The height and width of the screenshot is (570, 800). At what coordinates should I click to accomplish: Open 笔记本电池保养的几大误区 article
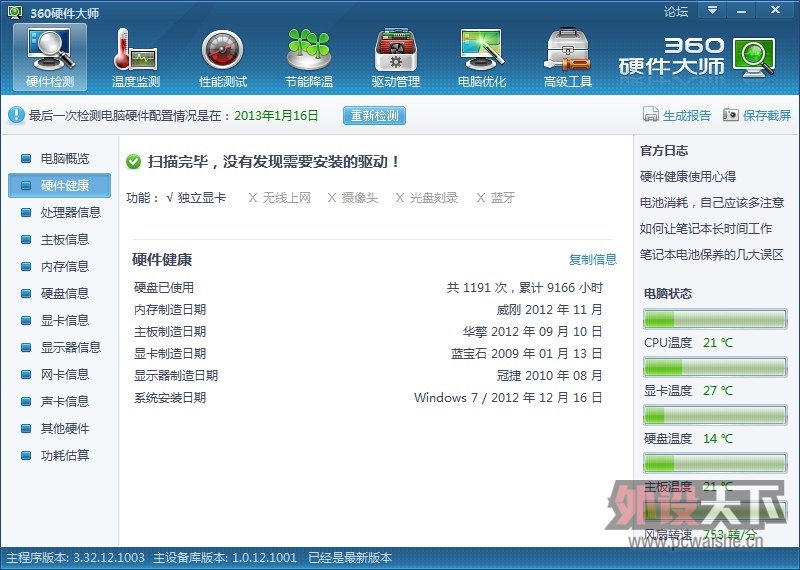[x=712, y=255]
